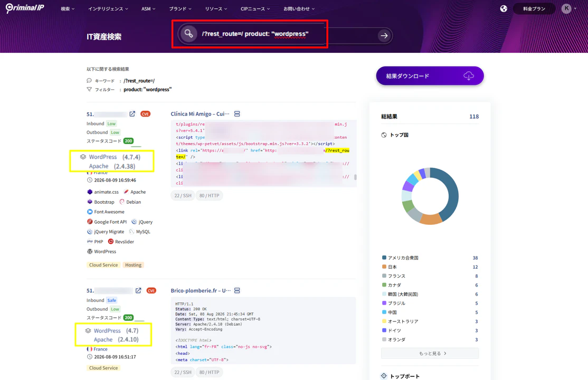Click the ブラジル purple legend swatch

(x=384, y=303)
